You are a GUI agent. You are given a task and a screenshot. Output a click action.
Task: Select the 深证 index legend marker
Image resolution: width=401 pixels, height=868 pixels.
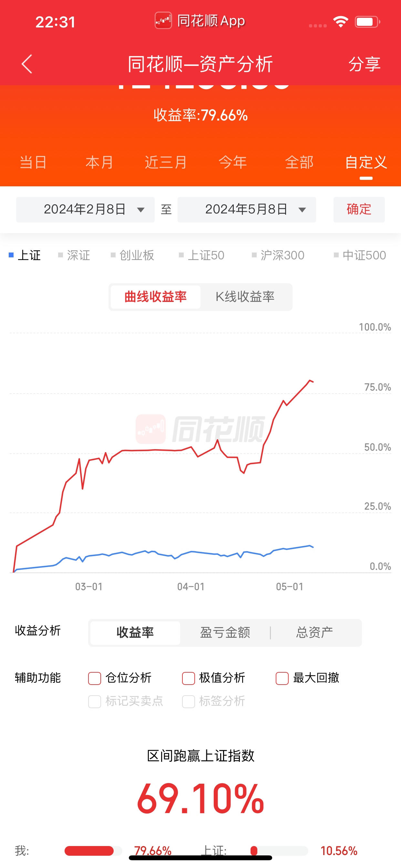tap(61, 255)
